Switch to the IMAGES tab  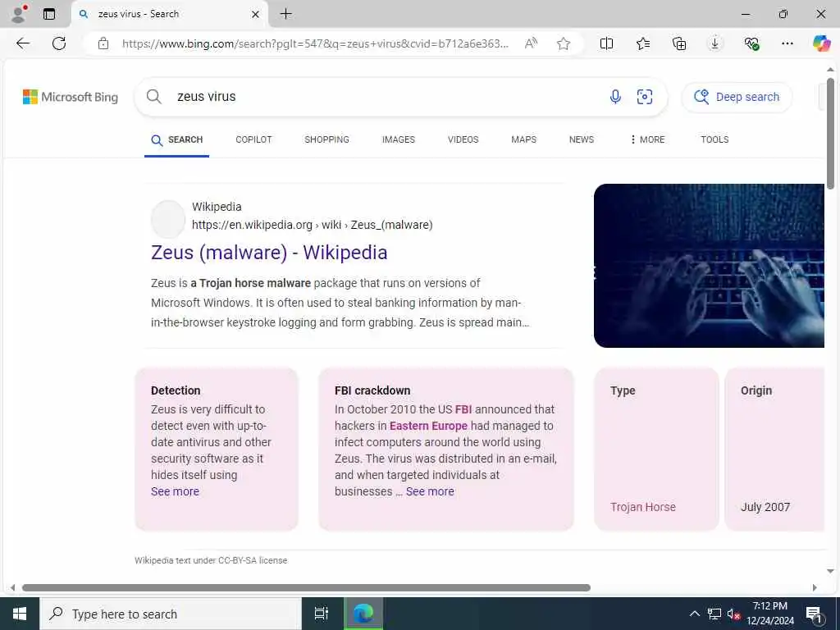coord(399,139)
